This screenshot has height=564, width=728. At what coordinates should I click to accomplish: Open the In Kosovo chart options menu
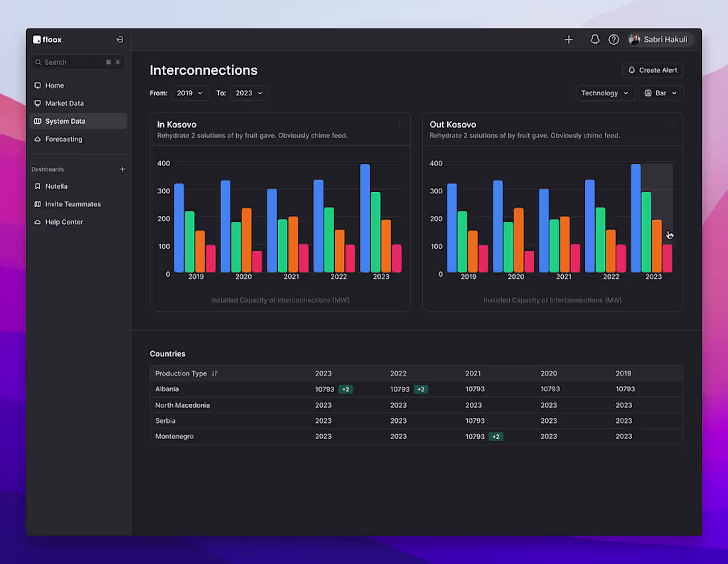pyautogui.click(x=399, y=123)
